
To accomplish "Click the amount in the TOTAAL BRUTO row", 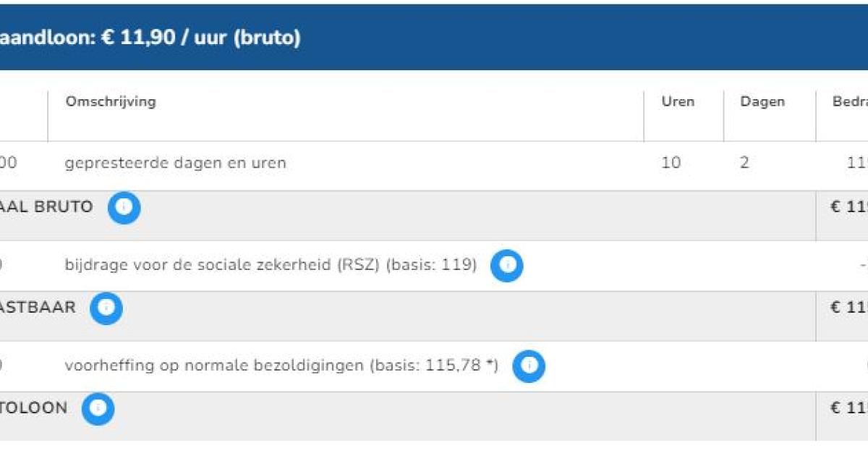I will click(x=849, y=206).
